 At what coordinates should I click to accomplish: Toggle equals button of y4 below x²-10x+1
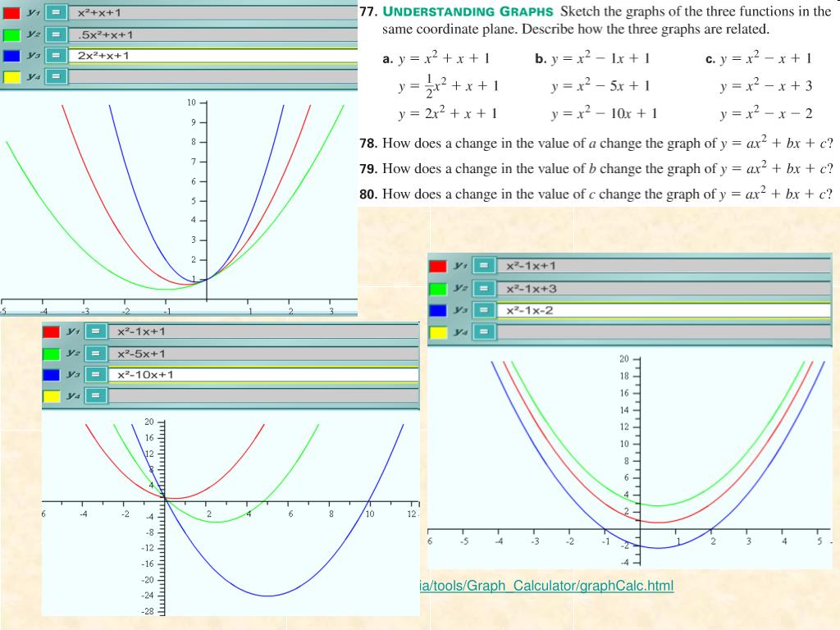point(96,396)
